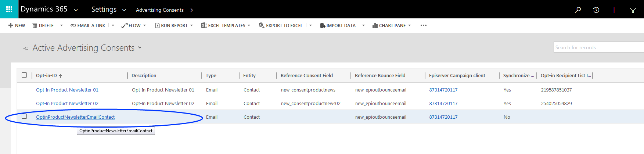Click the Delete trash command
Screen dimensions: 644x154
coord(43,25)
